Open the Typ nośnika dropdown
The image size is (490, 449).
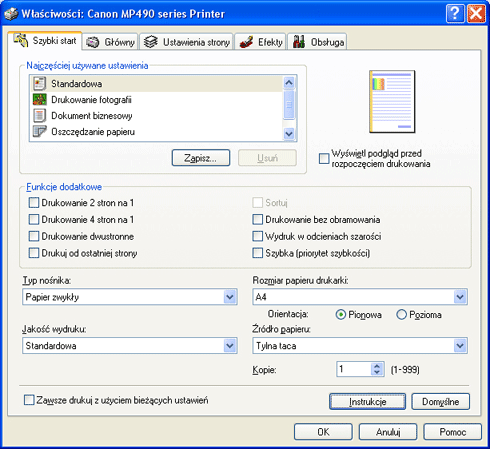[230, 297]
